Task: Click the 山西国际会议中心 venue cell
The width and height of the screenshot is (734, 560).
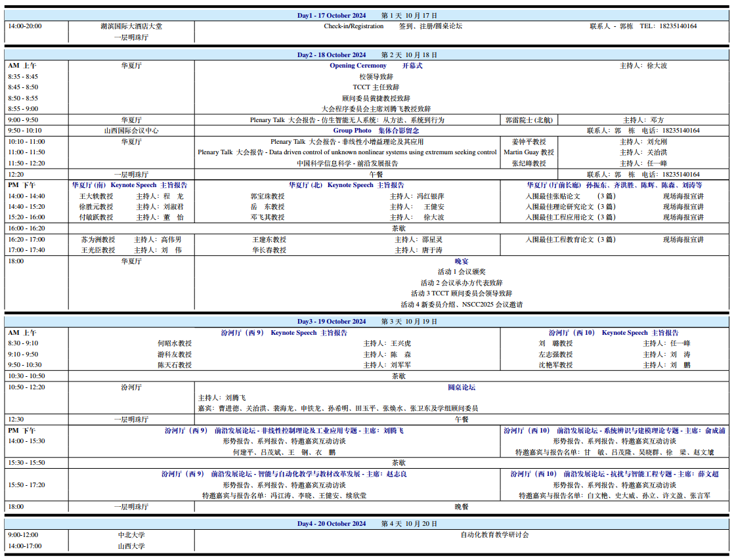Action: [131, 131]
